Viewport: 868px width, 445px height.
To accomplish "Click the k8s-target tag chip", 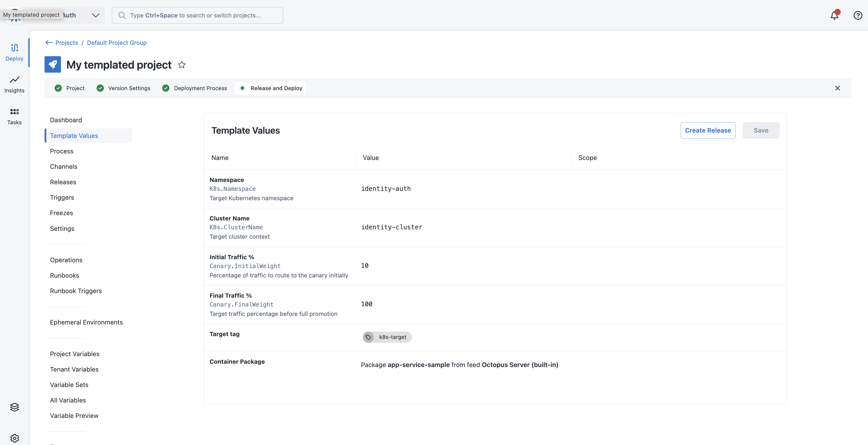I will [x=387, y=337].
